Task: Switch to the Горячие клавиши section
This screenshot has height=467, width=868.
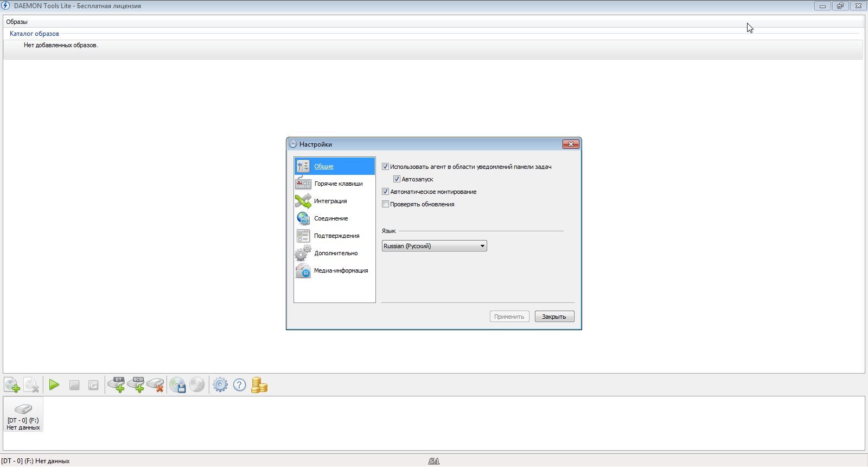Action: (x=338, y=184)
